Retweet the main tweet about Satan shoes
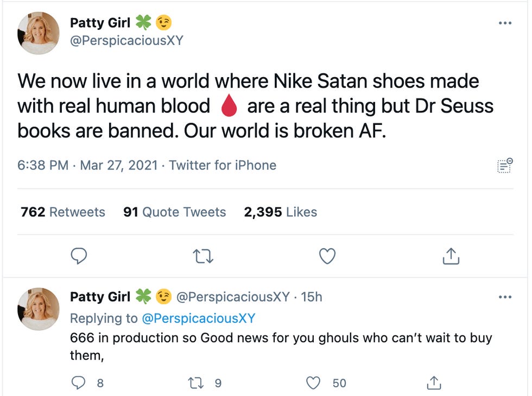 coord(203,256)
